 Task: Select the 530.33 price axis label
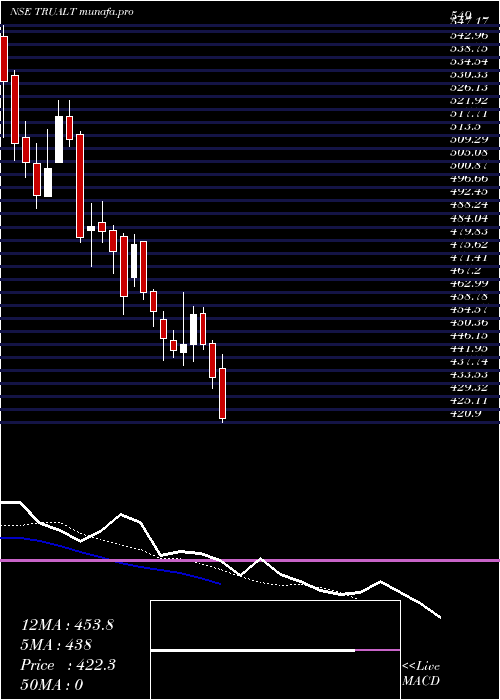tap(469, 75)
